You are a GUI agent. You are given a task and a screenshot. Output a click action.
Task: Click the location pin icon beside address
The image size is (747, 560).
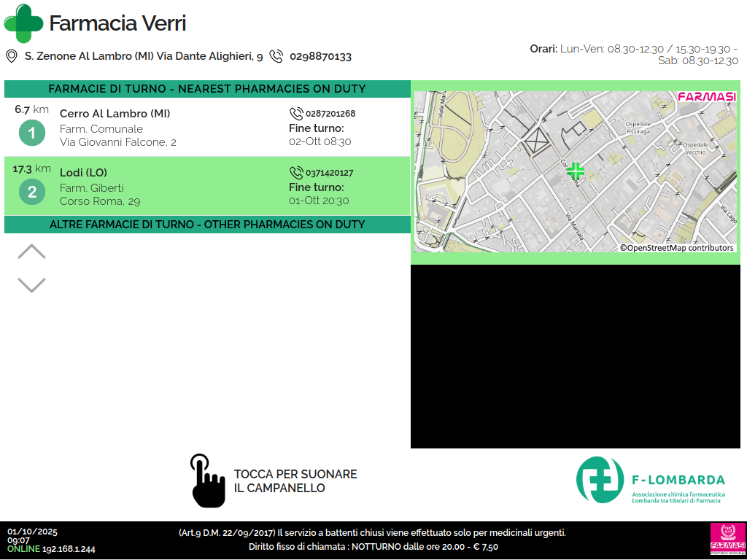pos(12,56)
